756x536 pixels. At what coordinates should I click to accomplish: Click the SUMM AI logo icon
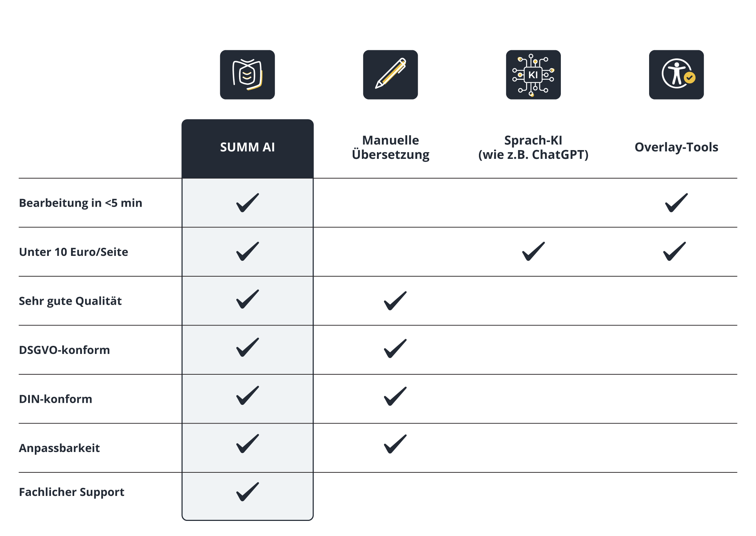(x=247, y=75)
